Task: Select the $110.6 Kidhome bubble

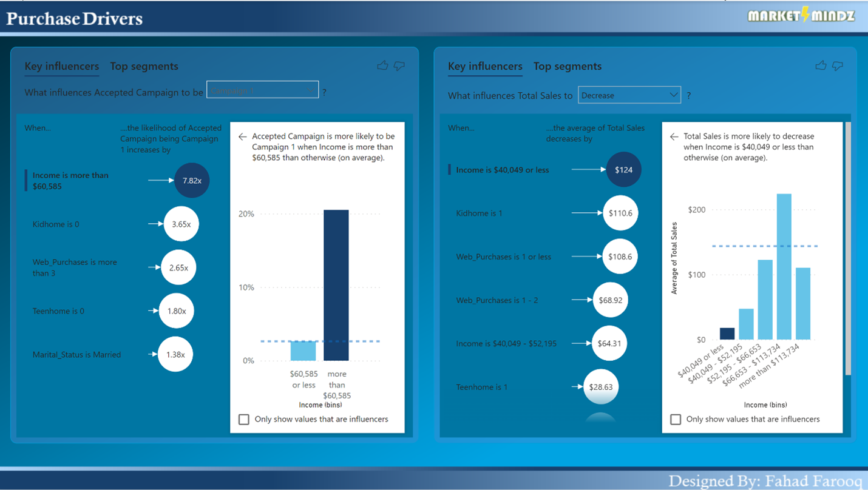Action: pyautogui.click(x=620, y=213)
